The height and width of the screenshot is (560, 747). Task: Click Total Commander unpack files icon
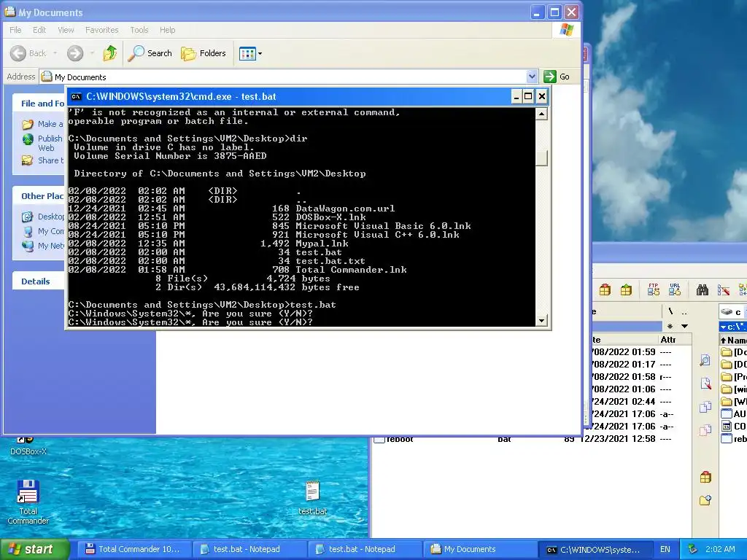pyautogui.click(x=626, y=289)
